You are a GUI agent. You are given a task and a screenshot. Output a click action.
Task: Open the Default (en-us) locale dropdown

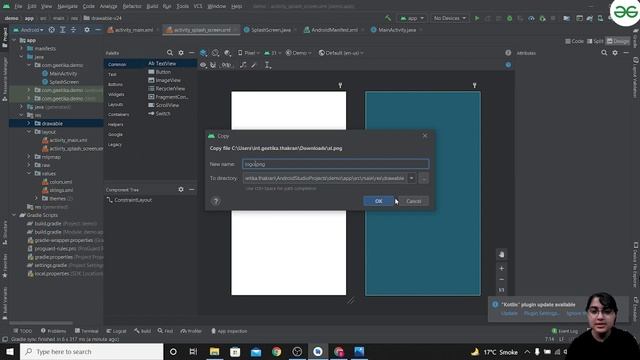click(x=341, y=53)
